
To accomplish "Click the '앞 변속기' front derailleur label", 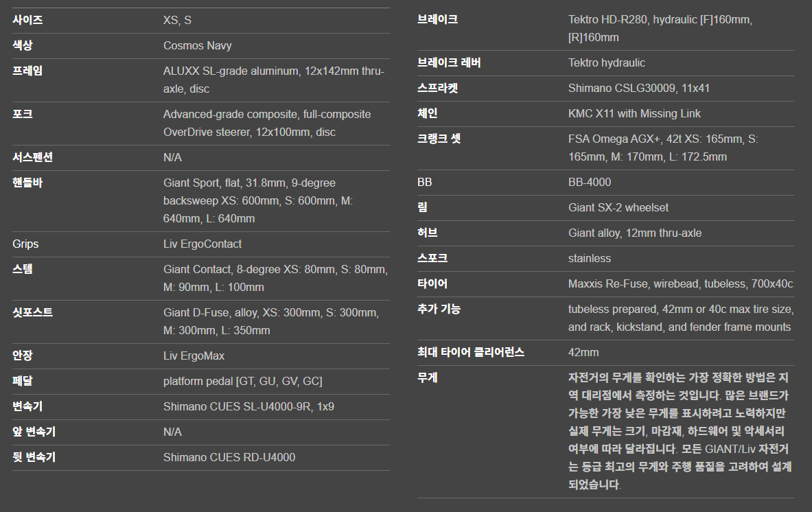I will [34, 432].
